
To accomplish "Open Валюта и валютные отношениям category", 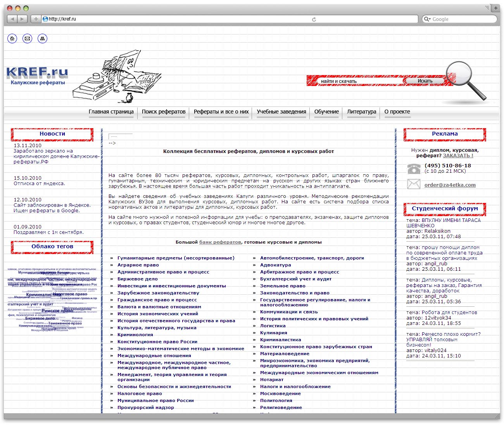I will tap(159, 307).
